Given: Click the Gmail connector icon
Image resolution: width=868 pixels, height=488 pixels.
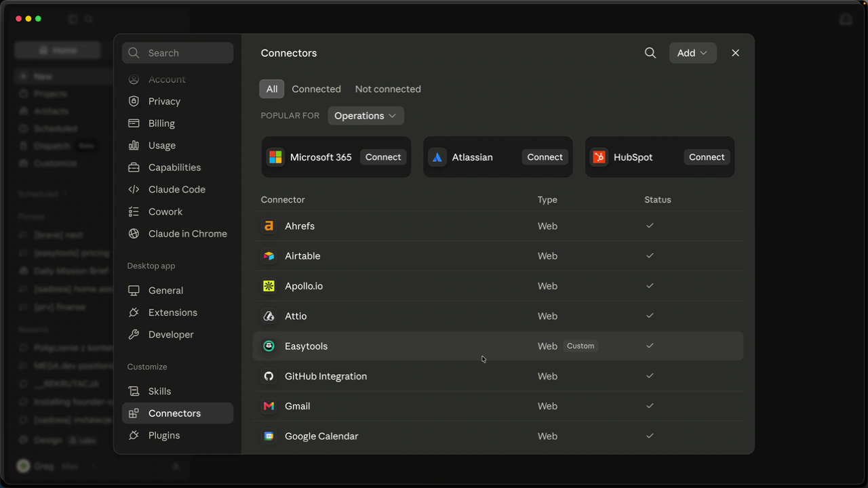Looking at the screenshot, I should (269, 406).
